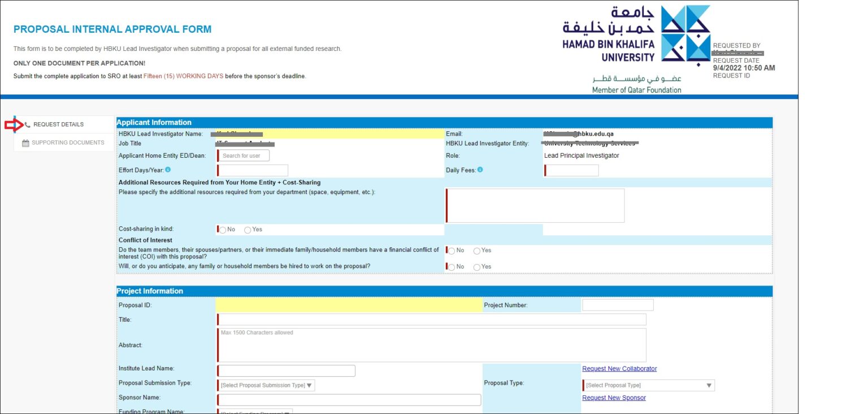Select Yes for cost-sharing in kind
Image resolution: width=868 pixels, height=414 pixels.
pos(248,230)
